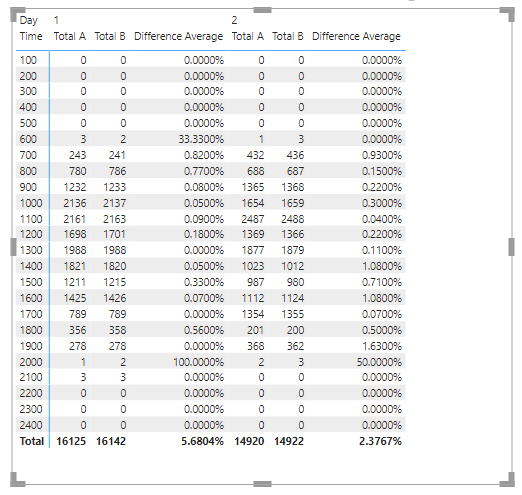Click the 0.1500% cell in row 800

pyautogui.click(x=382, y=171)
